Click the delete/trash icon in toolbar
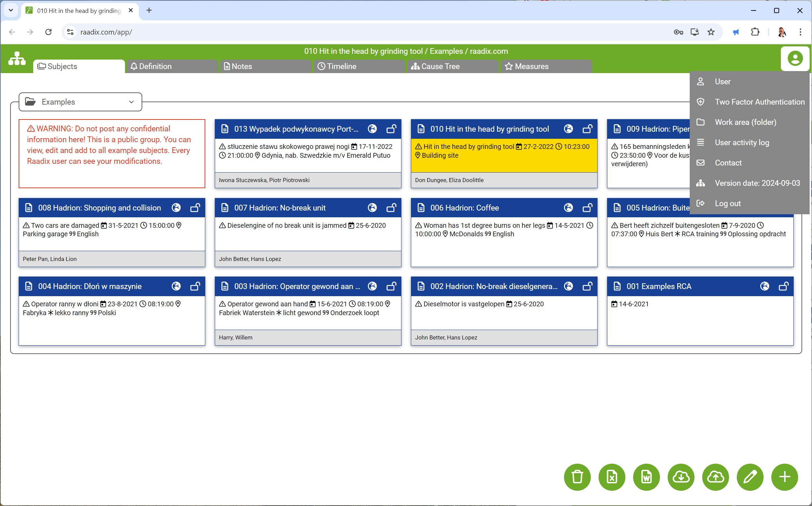 tap(578, 477)
